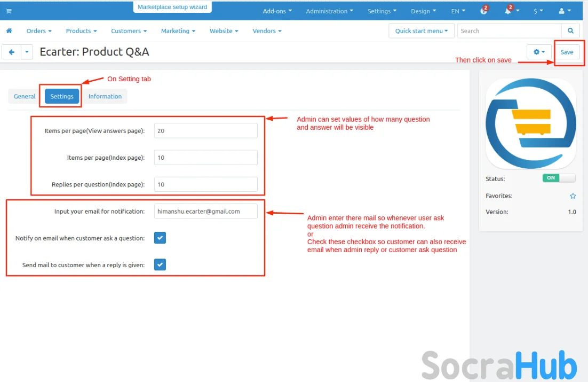Toggle the Favorites star icon
Image resolution: width=588 pixels, height=382 pixels.
(573, 196)
